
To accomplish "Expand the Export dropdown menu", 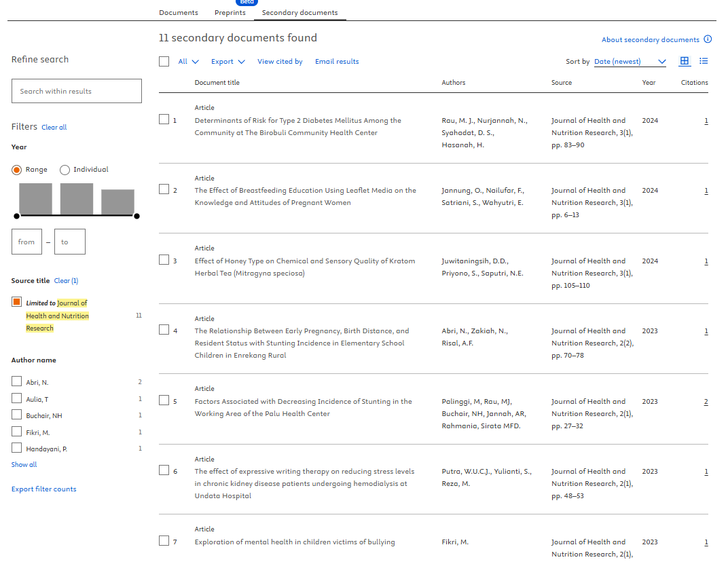I will tap(228, 61).
